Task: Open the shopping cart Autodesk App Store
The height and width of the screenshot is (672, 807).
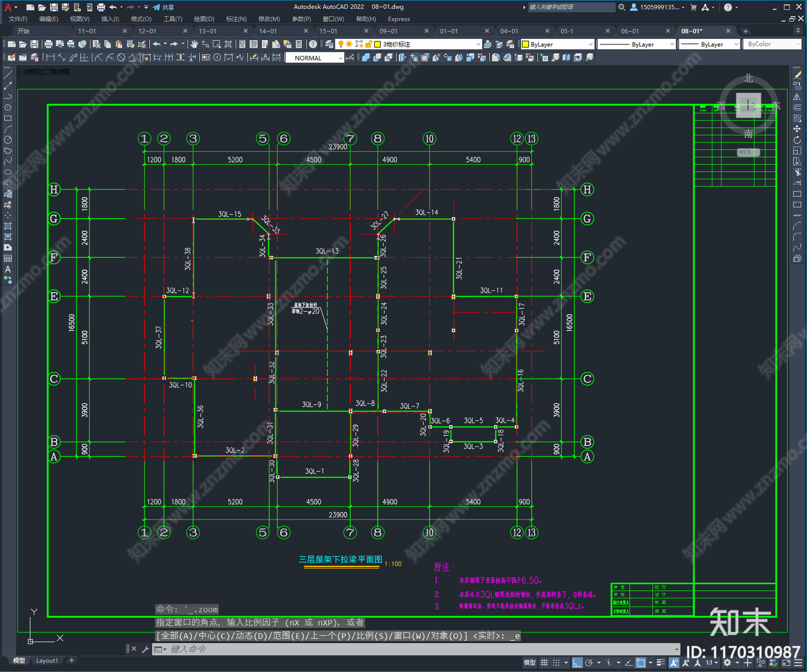Action: (694, 7)
